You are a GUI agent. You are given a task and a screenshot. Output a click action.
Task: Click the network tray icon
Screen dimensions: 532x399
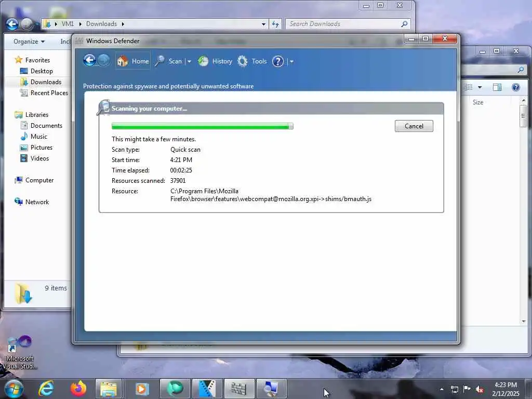coord(454,389)
